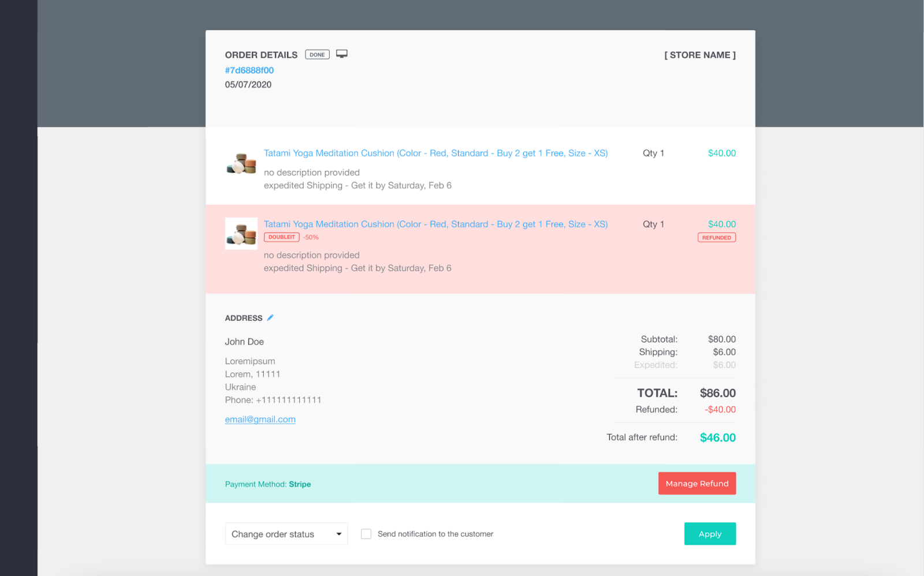
Task: Click the Stripe payment method text
Action: 300,484
